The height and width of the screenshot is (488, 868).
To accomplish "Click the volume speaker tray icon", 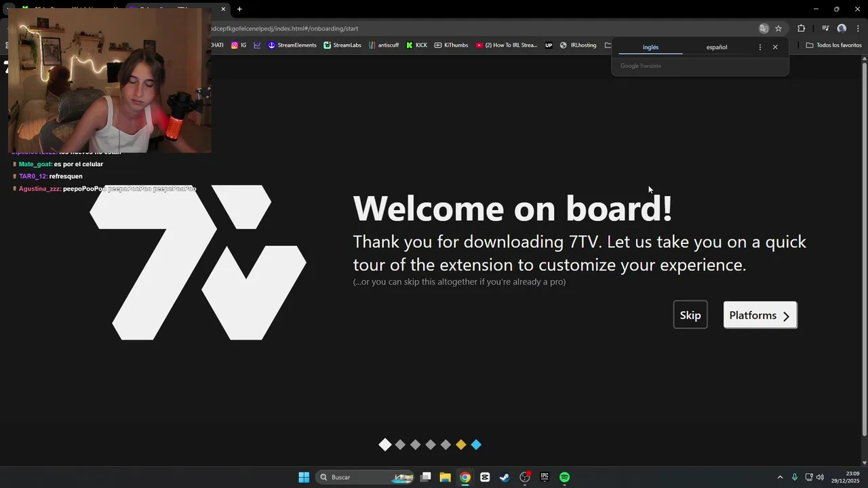I will click(x=820, y=477).
